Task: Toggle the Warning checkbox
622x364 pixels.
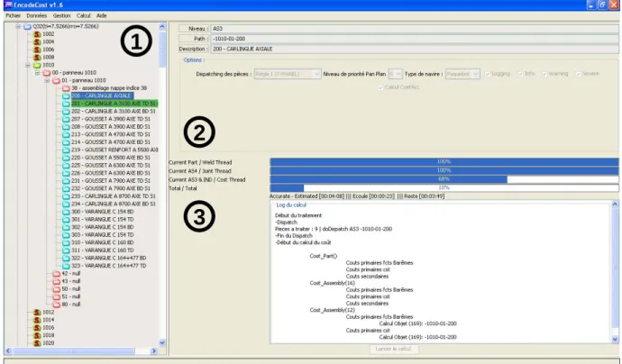Action: tap(544, 74)
